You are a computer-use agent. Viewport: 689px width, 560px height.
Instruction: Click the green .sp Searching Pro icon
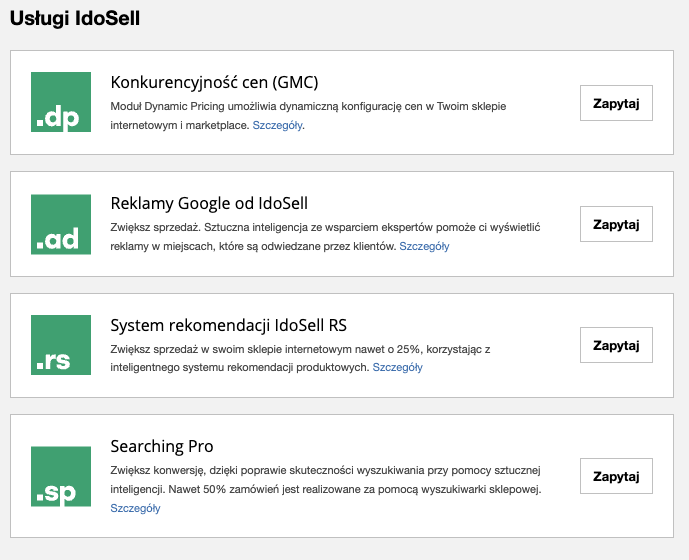pos(61,476)
